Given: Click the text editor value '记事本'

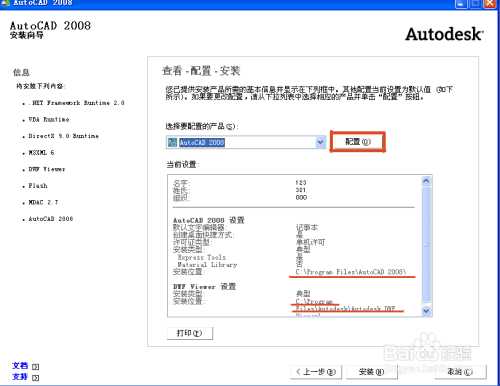Looking at the screenshot, I should (307, 228).
